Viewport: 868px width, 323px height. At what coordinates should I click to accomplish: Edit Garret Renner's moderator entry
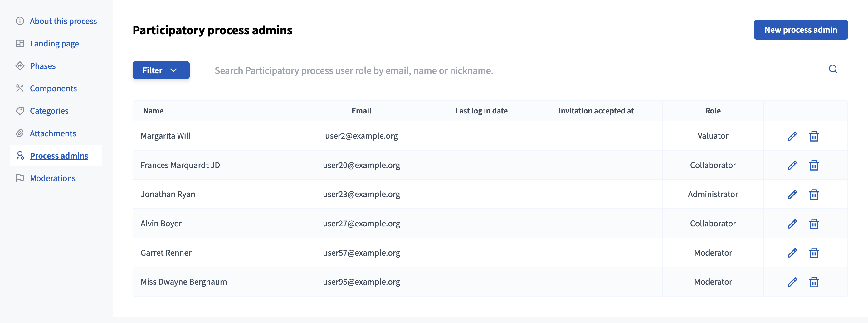[x=792, y=253]
